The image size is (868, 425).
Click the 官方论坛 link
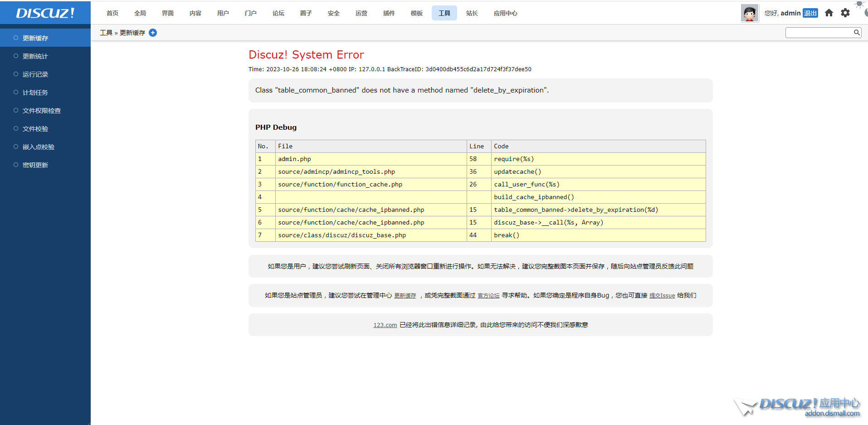[x=488, y=296]
